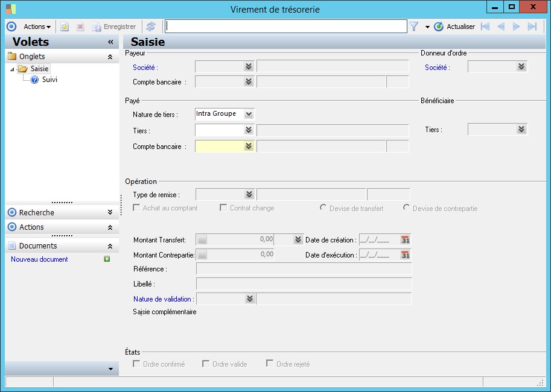Collapse the Volets side panel
This screenshot has width=551, height=392.
(x=110, y=42)
